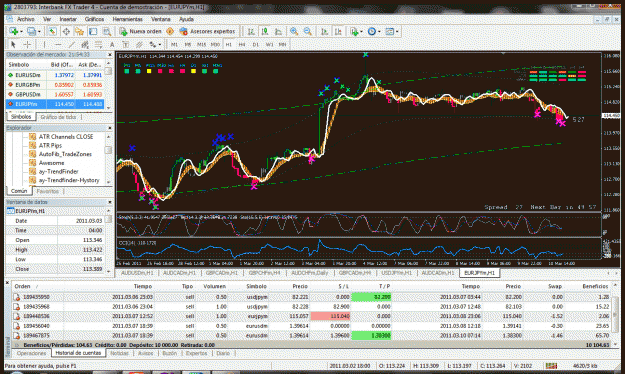625x374 pixels.
Task: Toggle the Asesores expertos button
Action: (207, 31)
